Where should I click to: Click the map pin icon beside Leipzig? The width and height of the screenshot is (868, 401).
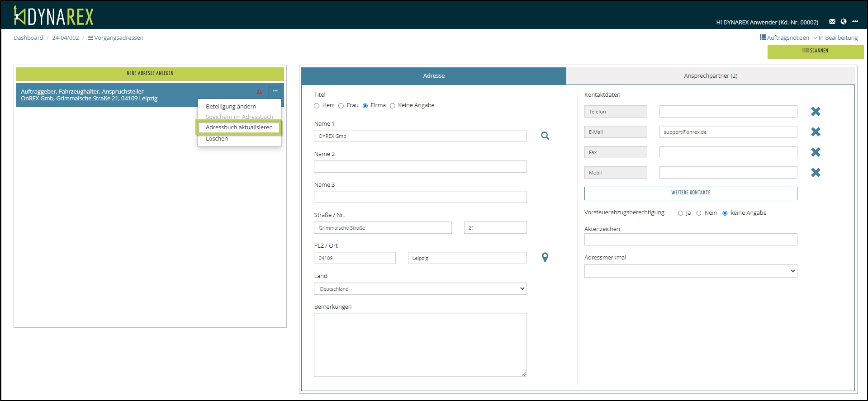[x=545, y=257]
